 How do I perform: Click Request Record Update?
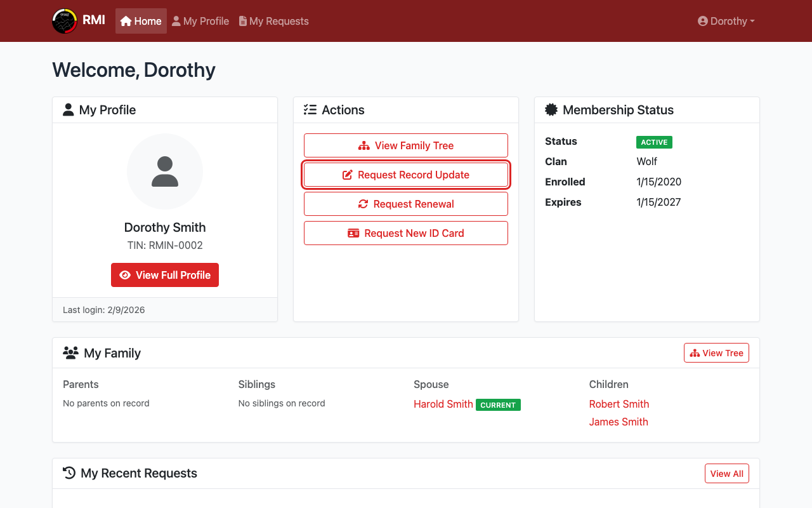click(x=405, y=175)
